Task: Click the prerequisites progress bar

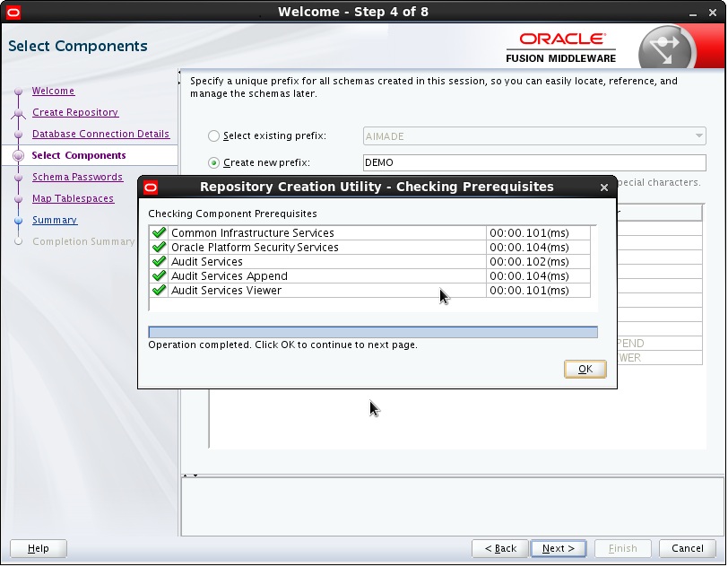Action: [x=373, y=332]
